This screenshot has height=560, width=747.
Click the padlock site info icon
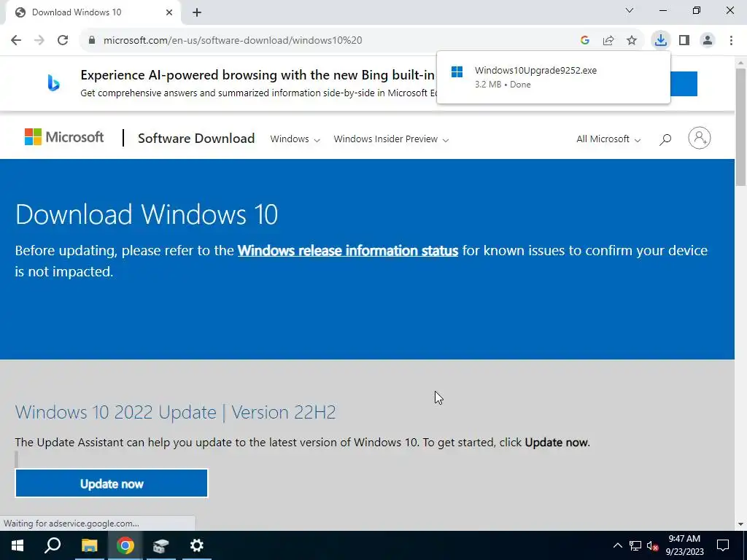pos(92,41)
